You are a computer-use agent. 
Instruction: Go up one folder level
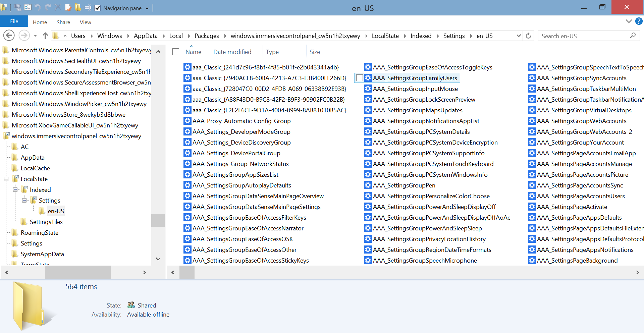(45, 36)
